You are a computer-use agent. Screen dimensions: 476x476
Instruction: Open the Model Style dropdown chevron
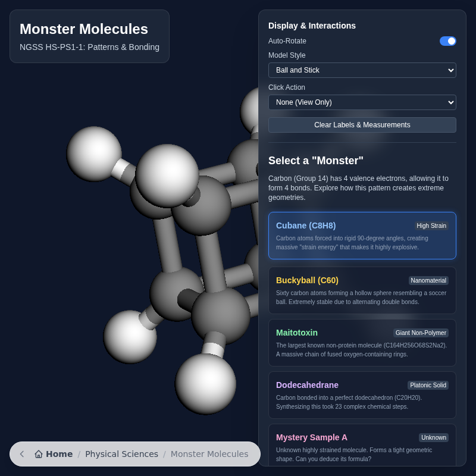pos(449,70)
